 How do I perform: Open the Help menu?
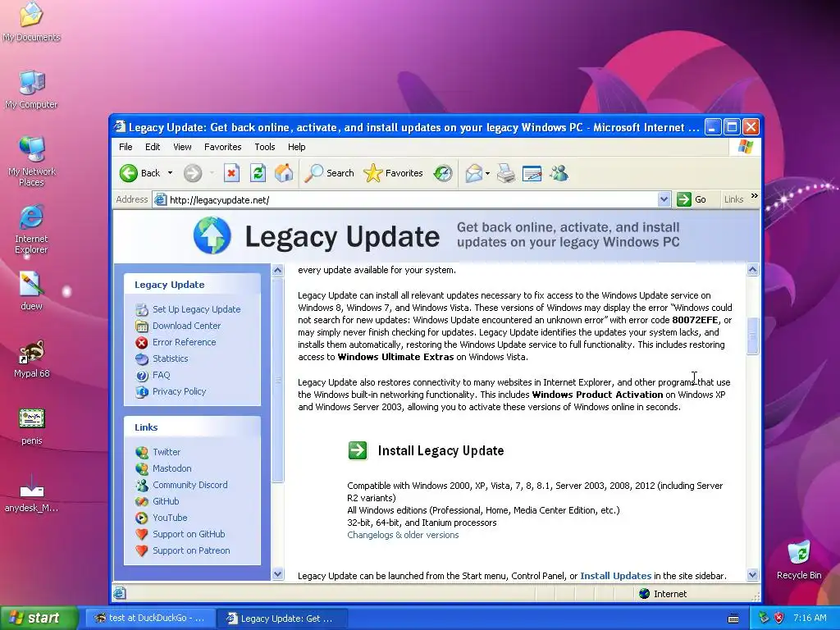[296, 147]
